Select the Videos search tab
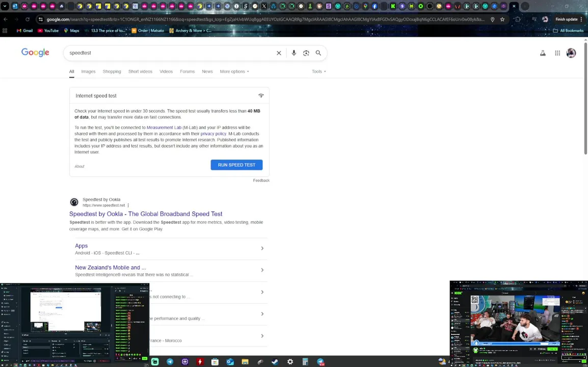 (x=166, y=71)
